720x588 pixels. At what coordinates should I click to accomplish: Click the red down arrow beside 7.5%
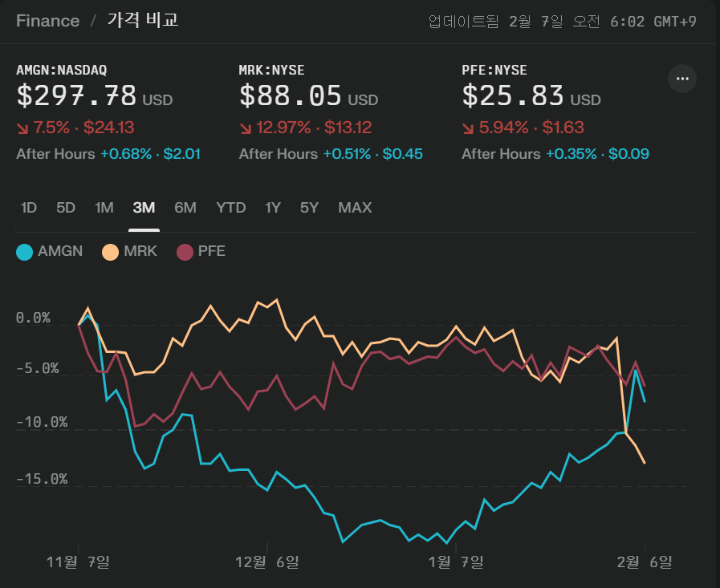click(x=22, y=128)
